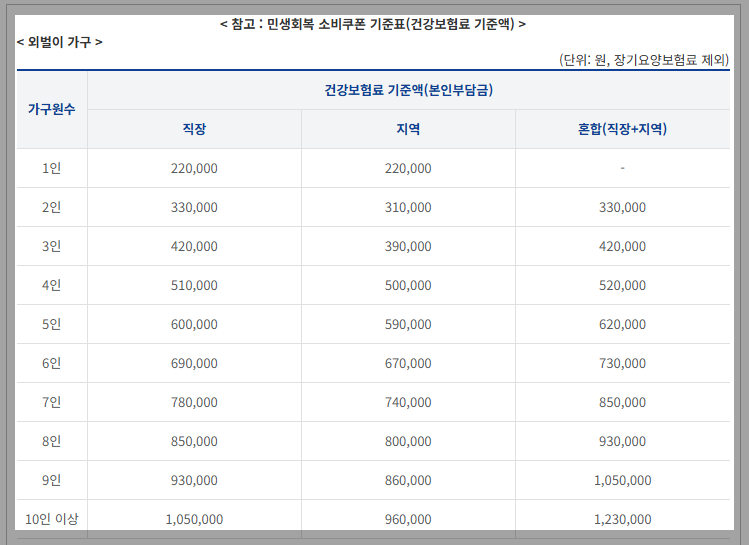Select the 310,000 cell
Viewport: 749px width, 545px height.
(x=408, y=207)
